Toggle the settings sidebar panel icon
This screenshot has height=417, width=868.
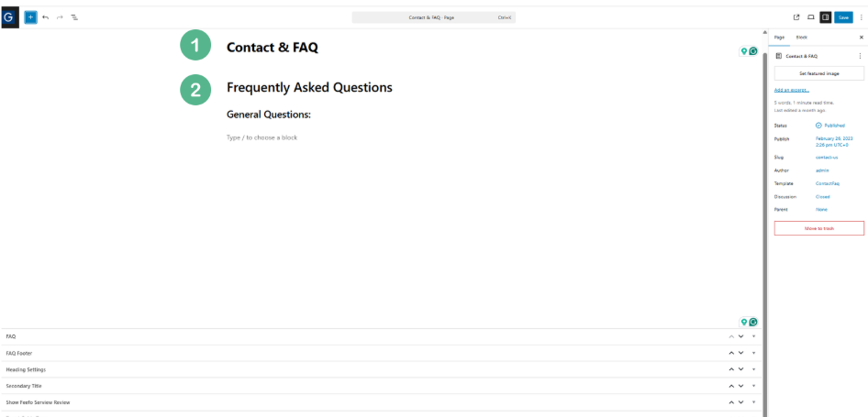(x=825, y=17)
